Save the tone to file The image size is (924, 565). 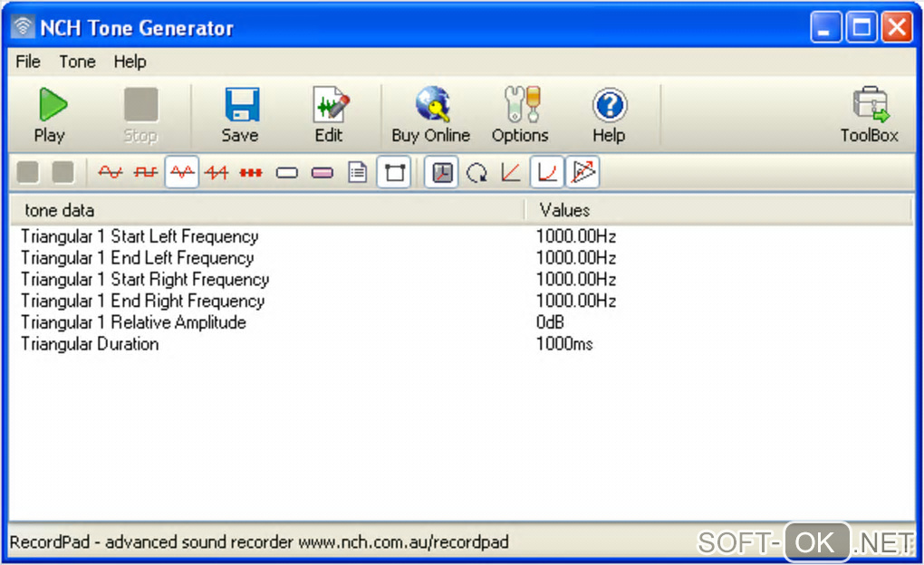coord(240,115)
